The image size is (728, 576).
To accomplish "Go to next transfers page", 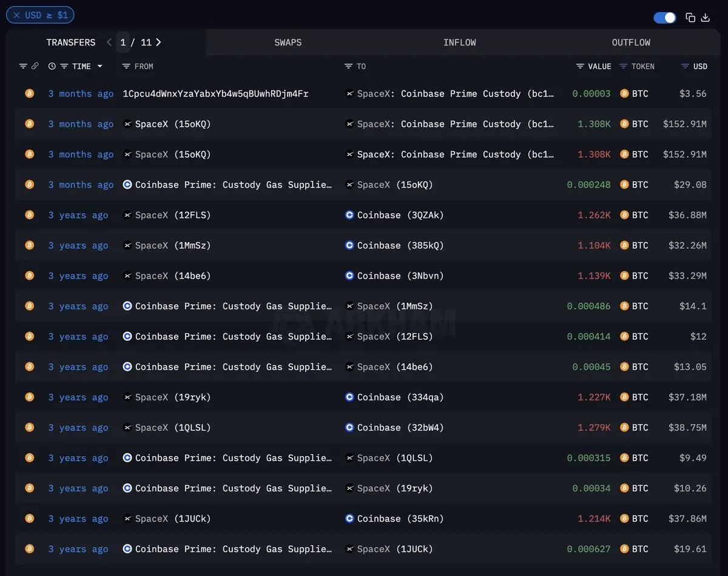I will click(158, 42).
